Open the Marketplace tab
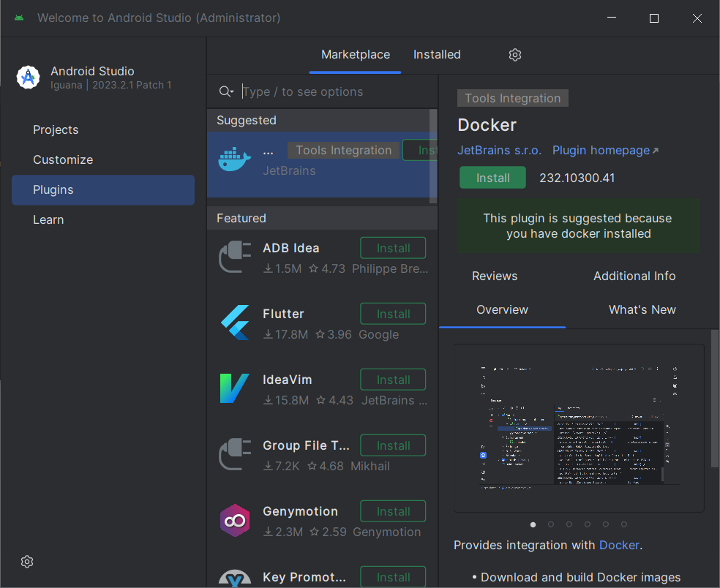The height and width of the screenshot is (588, 720). point(356,55)
